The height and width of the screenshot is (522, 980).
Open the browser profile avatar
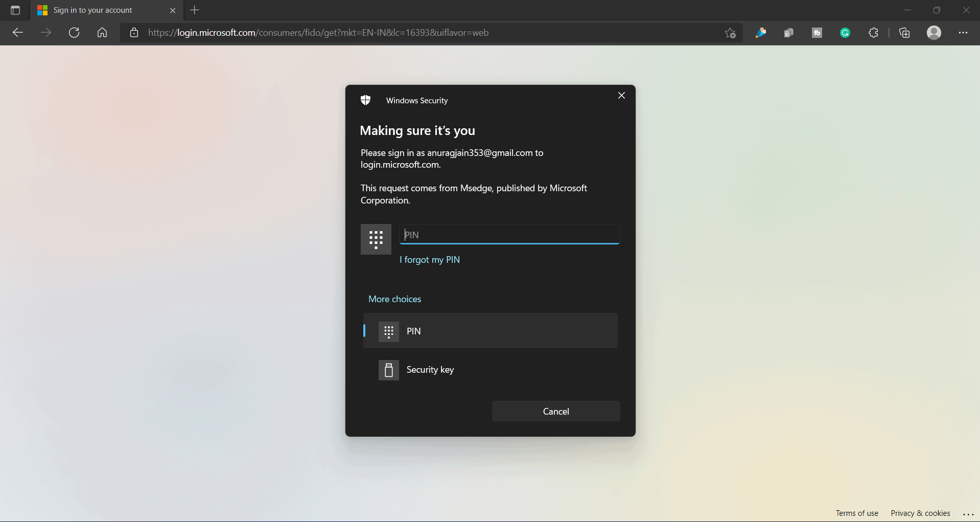pos(934,33)
